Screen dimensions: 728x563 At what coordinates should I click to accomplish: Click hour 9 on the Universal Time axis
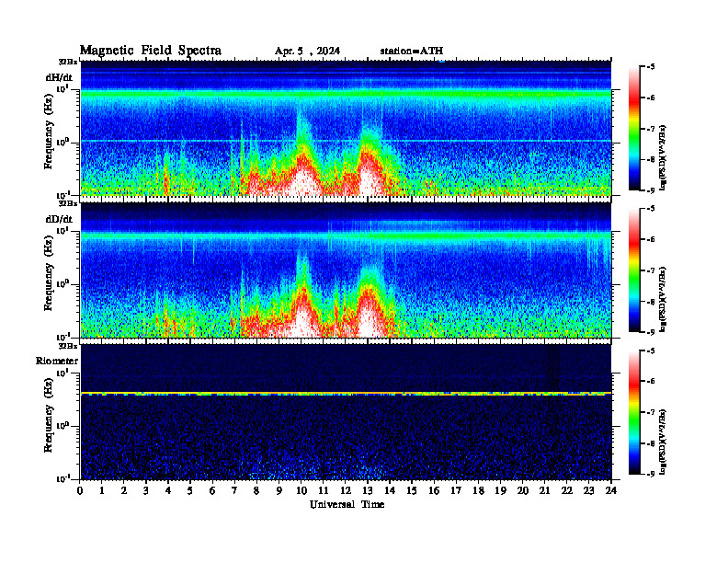[x=279, y=491]
